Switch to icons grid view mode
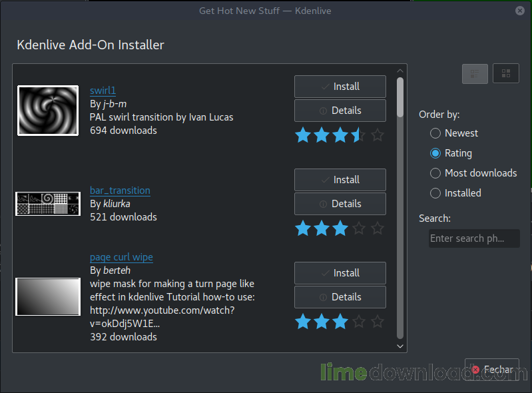This screenshot has height=393, width=532. click(x=505, y=74)
